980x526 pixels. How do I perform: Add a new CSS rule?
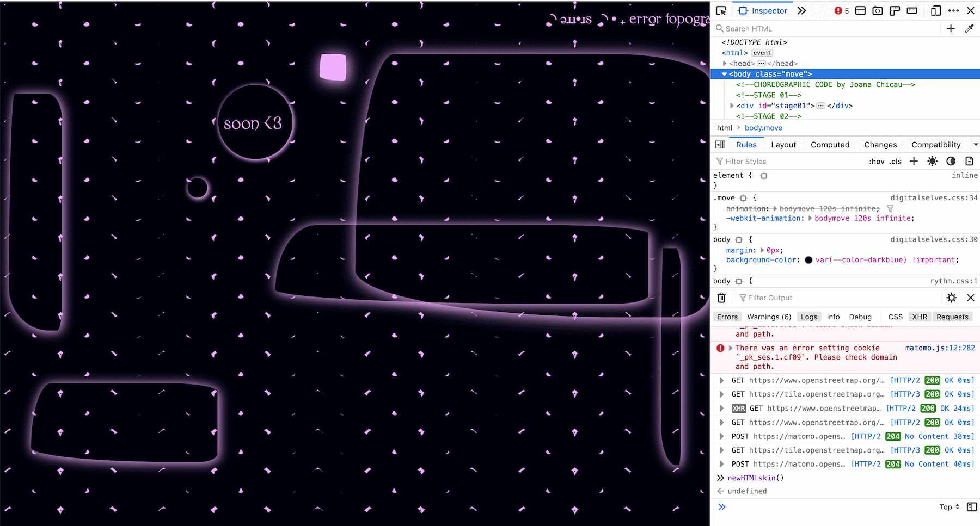914,162
